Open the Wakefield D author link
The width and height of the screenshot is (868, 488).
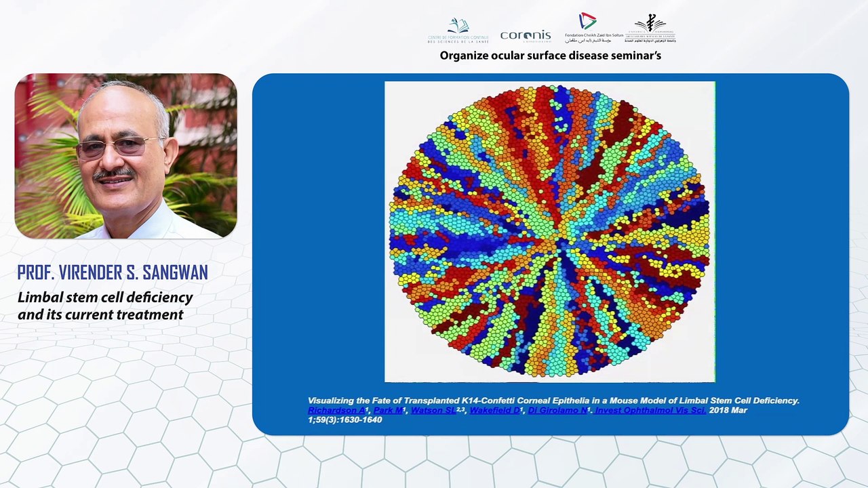(496, 410)
